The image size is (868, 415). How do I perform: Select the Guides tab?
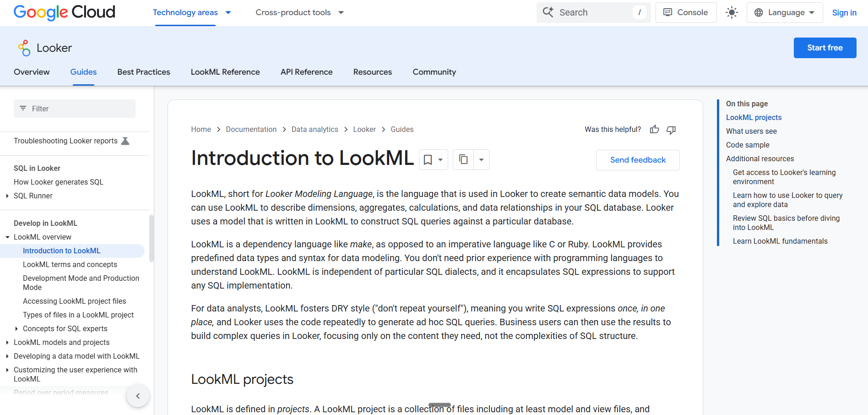pyautogui.click(x=83, y=72)
